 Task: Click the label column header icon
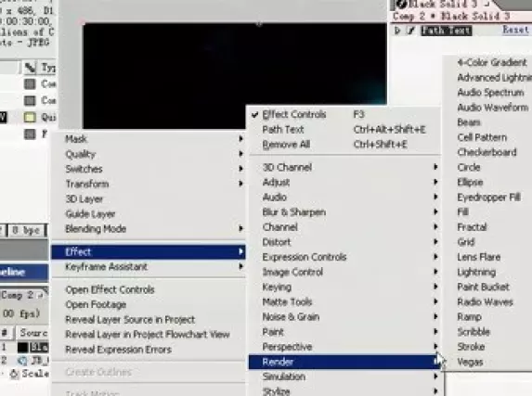coord(30,68)
